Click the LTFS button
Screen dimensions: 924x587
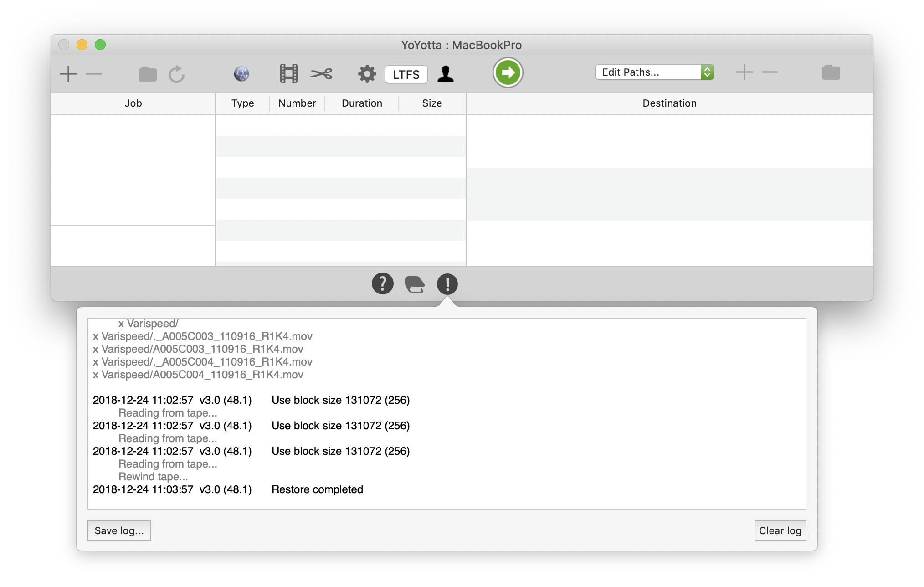406,74
